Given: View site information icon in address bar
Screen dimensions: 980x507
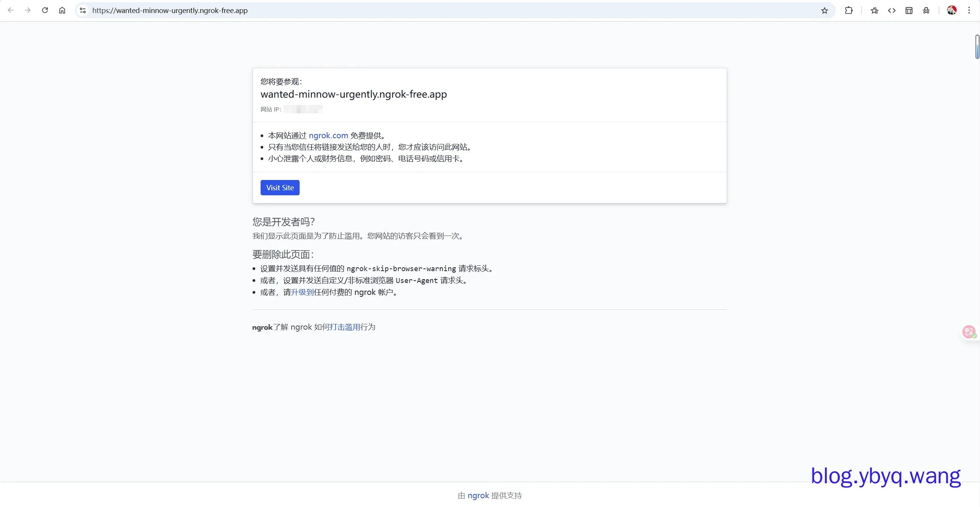Looking at the screenshot, I should 83,10.
